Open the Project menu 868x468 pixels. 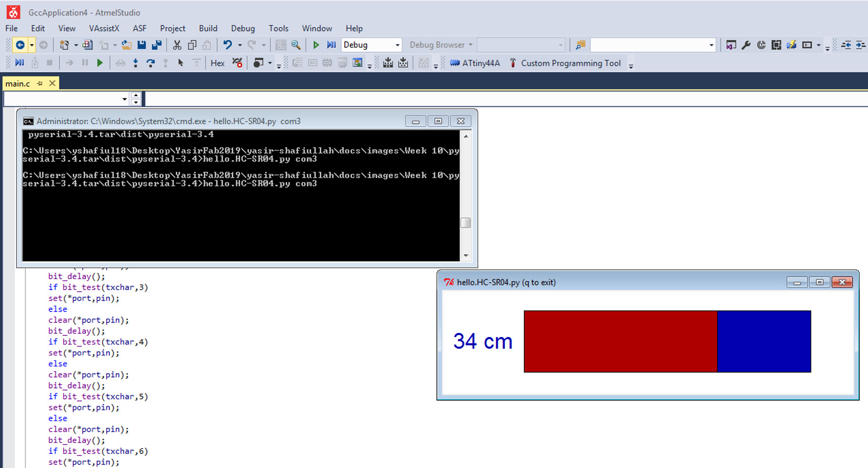(173, 28)
